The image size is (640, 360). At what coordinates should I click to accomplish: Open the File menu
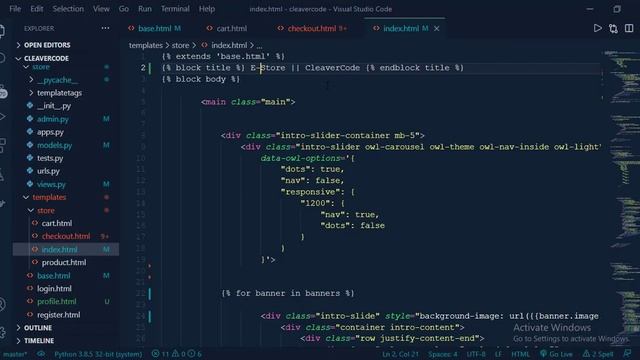tap(15, 9)
